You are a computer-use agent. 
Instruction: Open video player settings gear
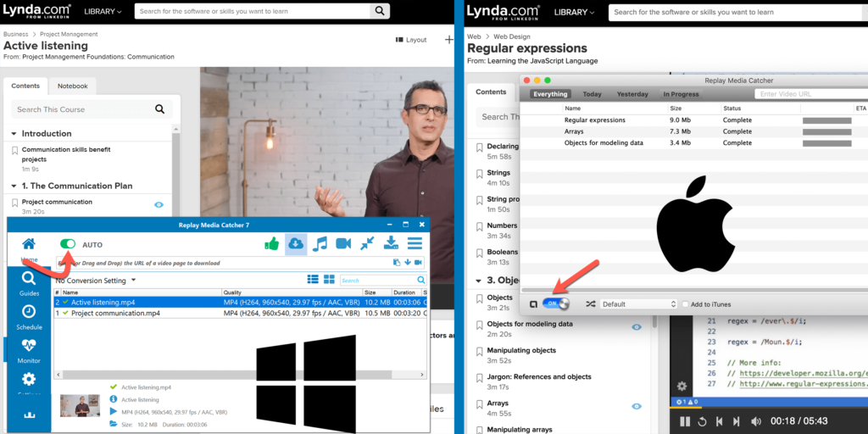click(682, 386)
